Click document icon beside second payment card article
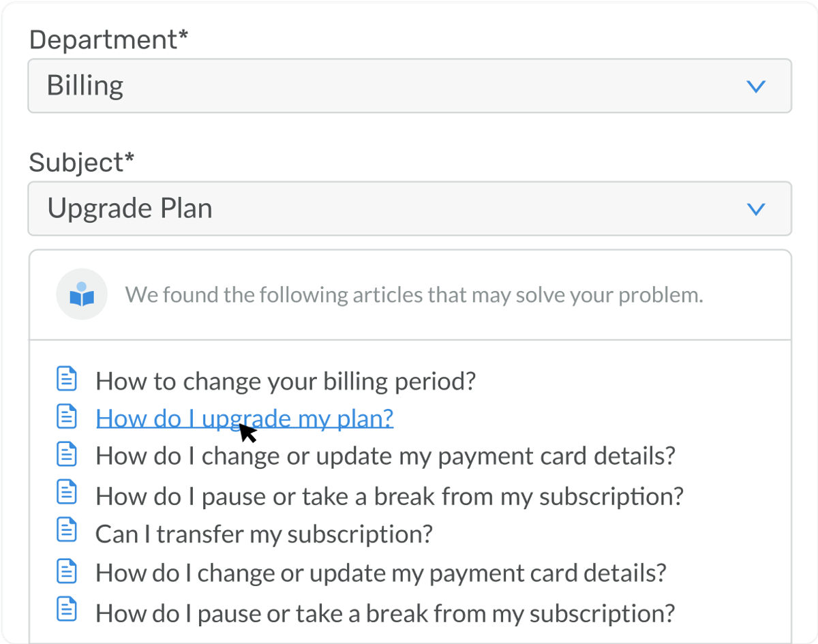Image resolution: width=818 pixels, height=644 pixels. tap(67, 570)
